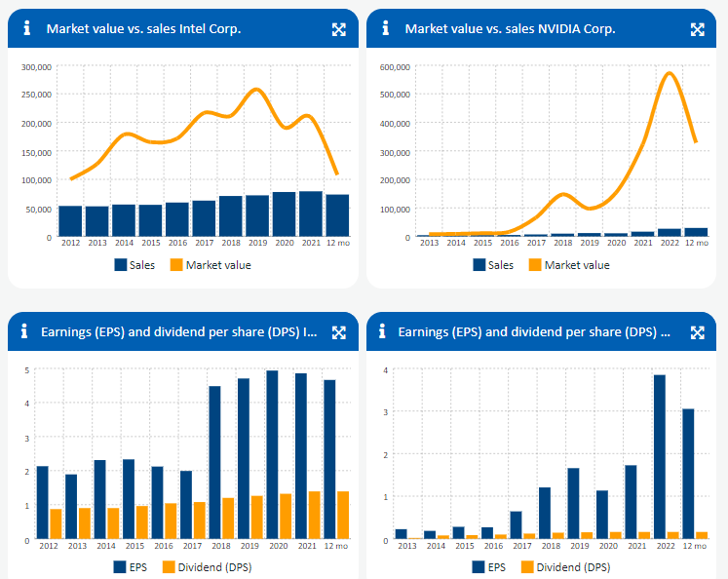Screen dimensions: 728x579
Task: Open info icon on Intel market value panel
Action: point(27,28)
